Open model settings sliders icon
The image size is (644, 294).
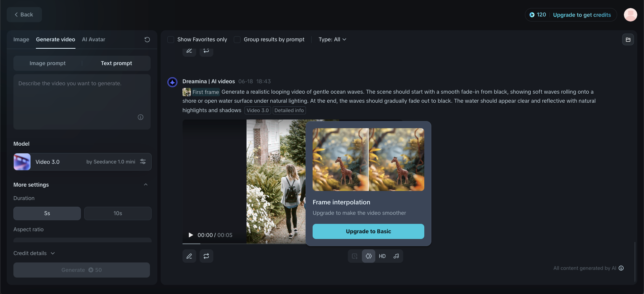tap(143, 161)
